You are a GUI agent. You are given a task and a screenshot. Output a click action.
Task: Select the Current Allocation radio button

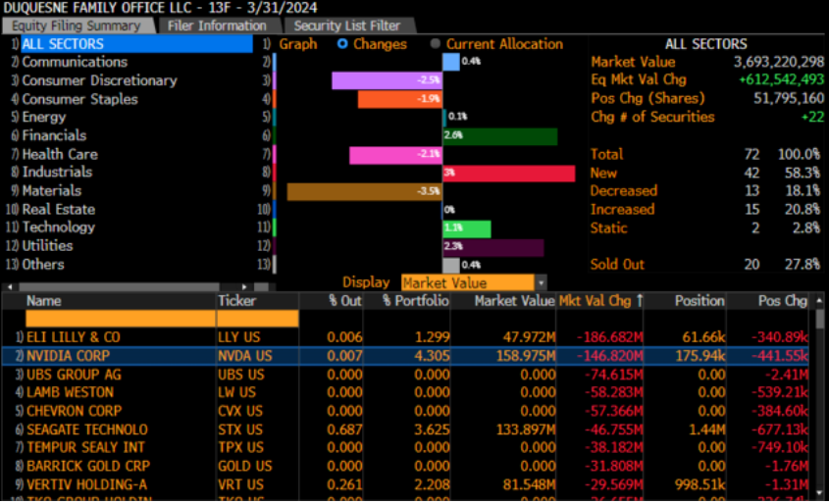click(x=436, y=44)
